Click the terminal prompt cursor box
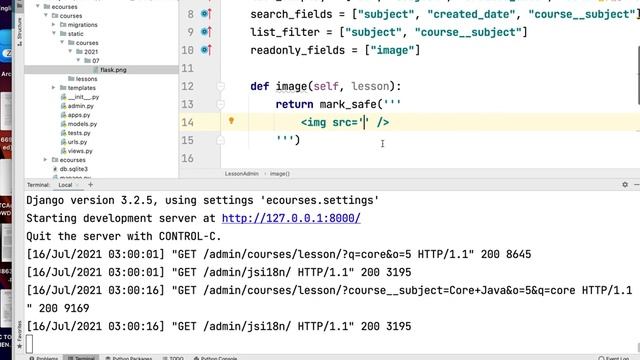Viewport: 640px width, 360px height. (x=29, y=344)
